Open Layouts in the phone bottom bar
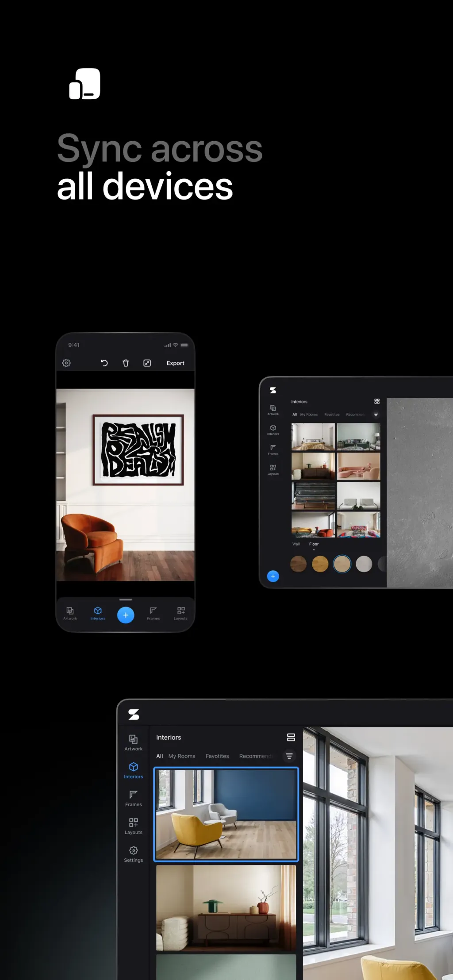The height and width of the screenshot is (980, 453). coord(180,613)
